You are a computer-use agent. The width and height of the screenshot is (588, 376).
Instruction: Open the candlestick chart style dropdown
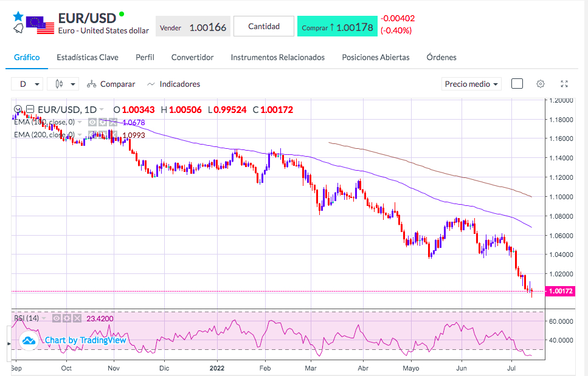(x=63, y=84)
